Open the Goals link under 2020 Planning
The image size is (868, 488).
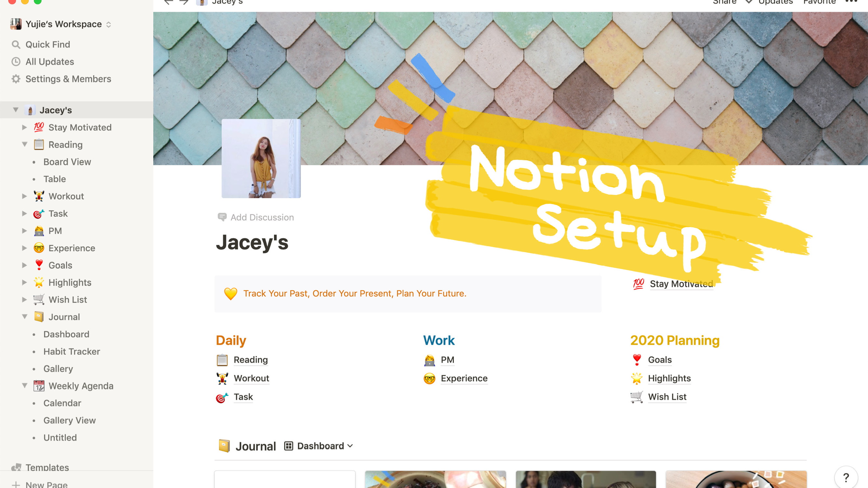(x=660, y=359)
